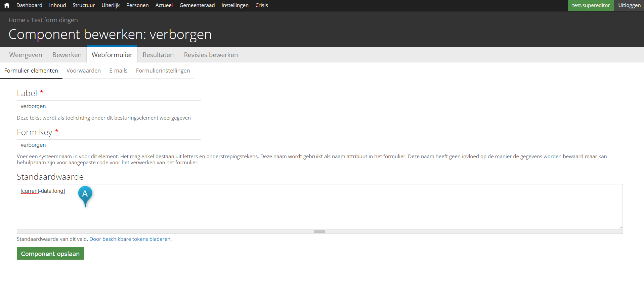The height and width of the screenshot is (306, 644).
Task: Click the Uitloggen link
Action: [629, 5]
